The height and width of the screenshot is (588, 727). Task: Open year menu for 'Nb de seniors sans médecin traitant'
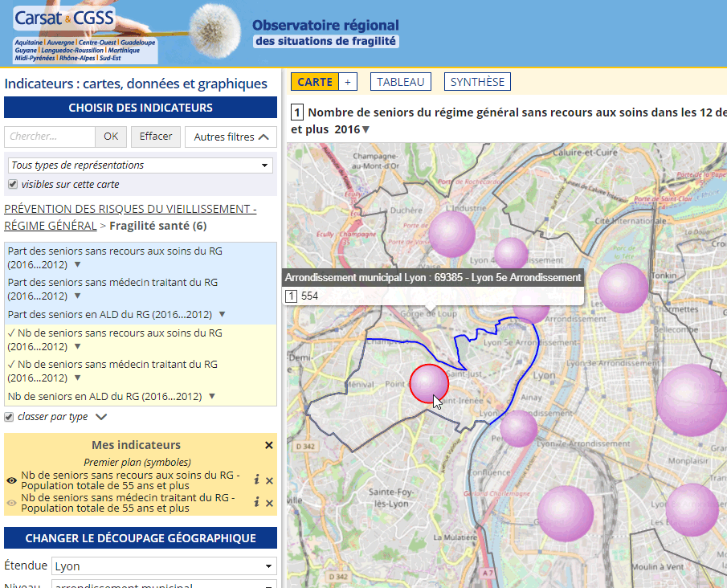(77, 378)
